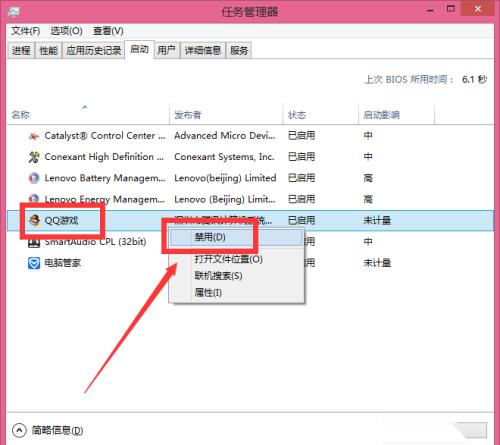The image size is (500, 445).
Task: Open the 选项(O) menu
Action: click(x=66, y=31)
